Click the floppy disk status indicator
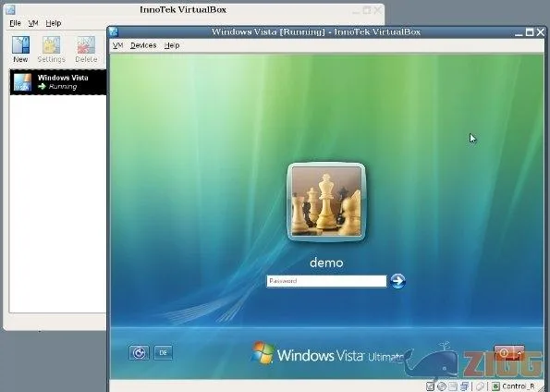The height and width of the screenshot is (392, 550). click(x=453, y=386)
